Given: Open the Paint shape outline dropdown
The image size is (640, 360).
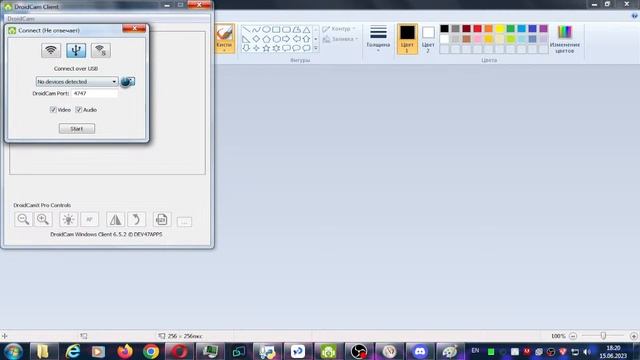Looking at the screenshot, I should [x=339, y=29].
